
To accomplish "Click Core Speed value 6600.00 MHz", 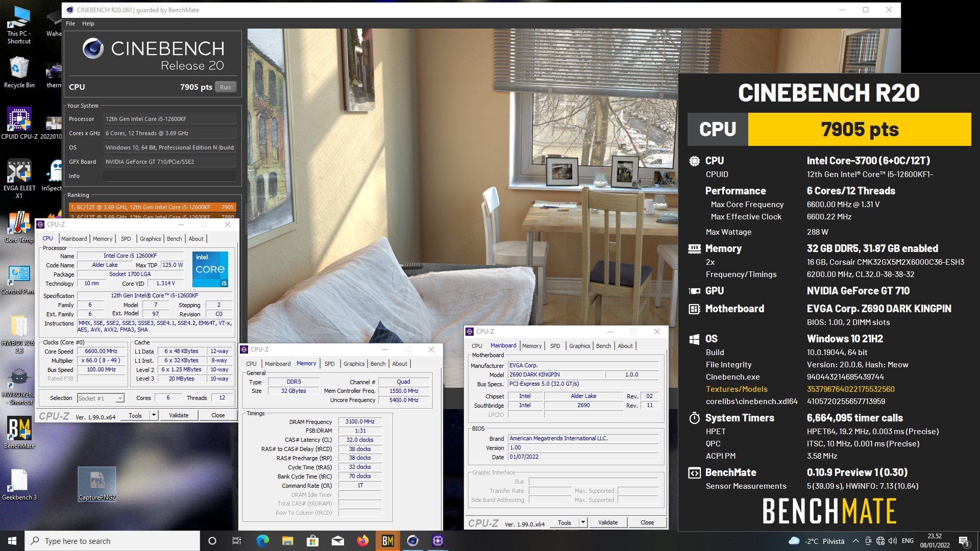I will pyautogui.click(x=101, y=352).
